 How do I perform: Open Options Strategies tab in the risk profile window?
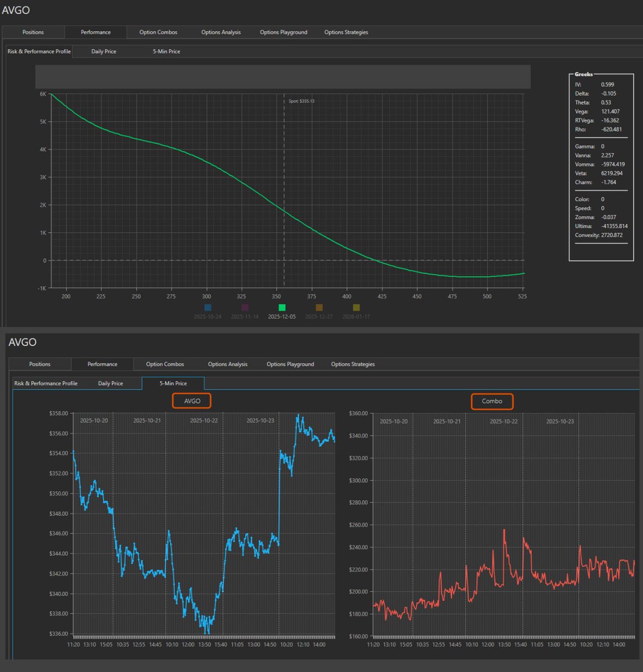pos(346,32)
